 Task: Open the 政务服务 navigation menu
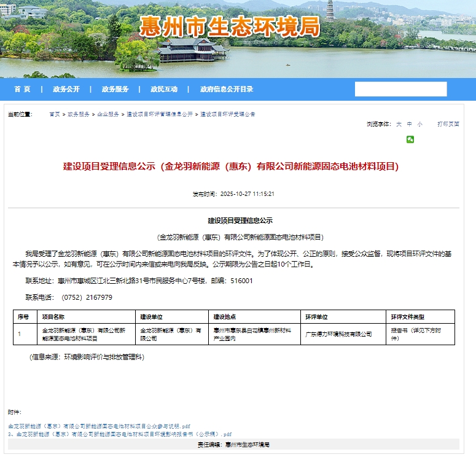[115, 89]
